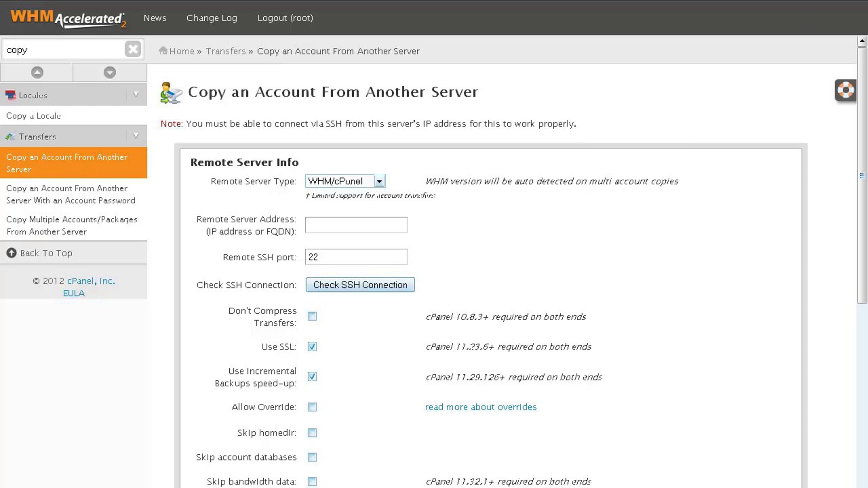Click the Skip homedir: label

click(x=267, y=433)
